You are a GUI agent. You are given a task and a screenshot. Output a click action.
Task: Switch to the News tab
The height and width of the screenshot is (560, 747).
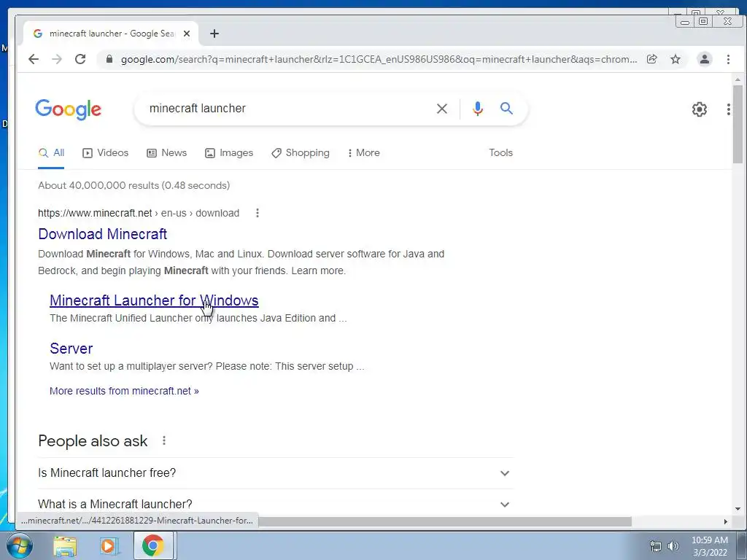click(167, 153)
